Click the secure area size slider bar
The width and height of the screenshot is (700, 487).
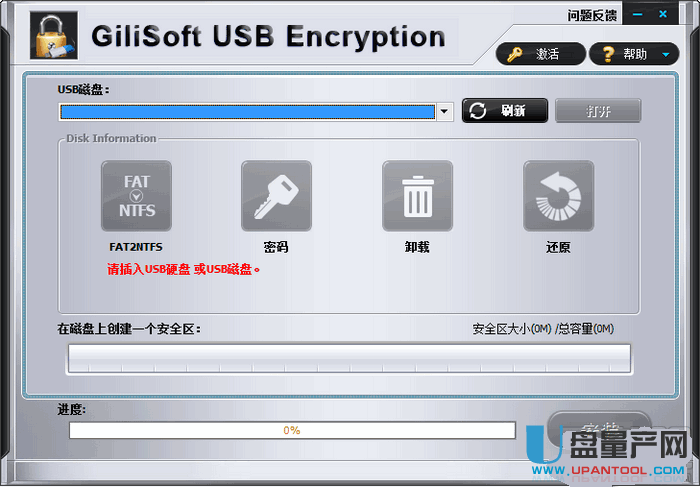350,358
